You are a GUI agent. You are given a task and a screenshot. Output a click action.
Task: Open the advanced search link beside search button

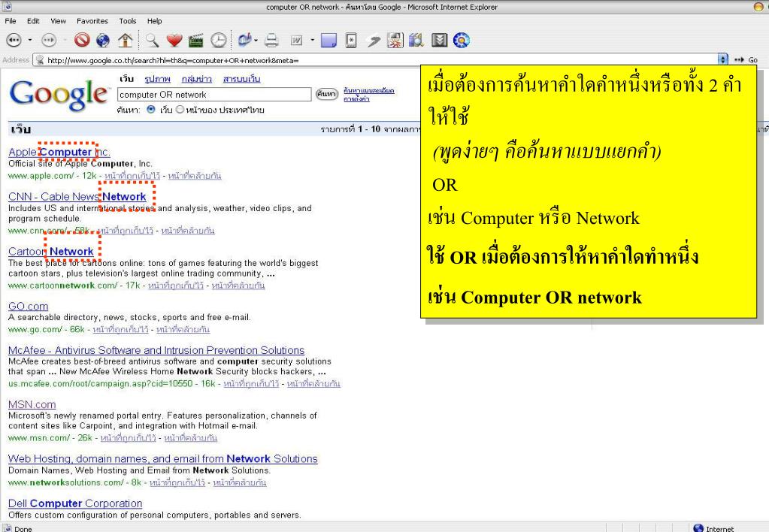pos(369,91)
